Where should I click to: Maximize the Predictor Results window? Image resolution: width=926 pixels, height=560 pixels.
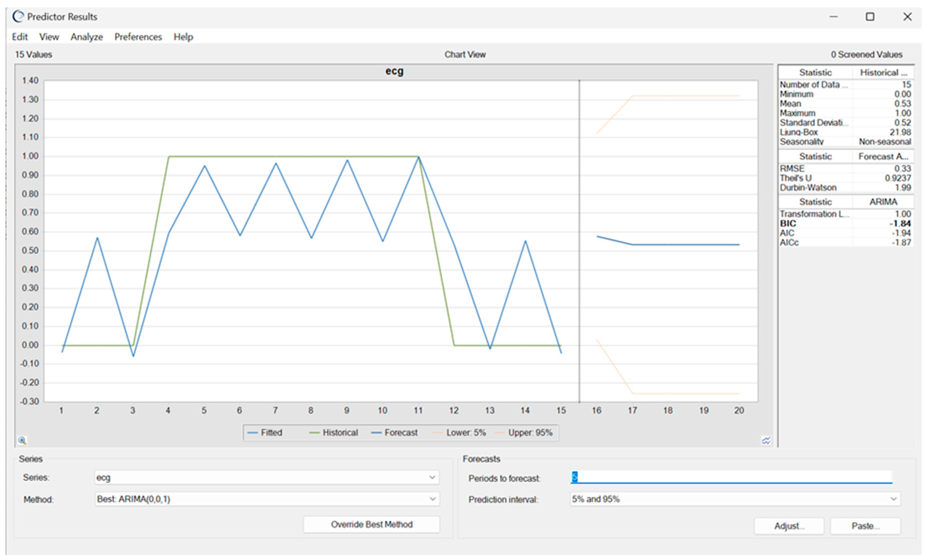click(x=870, y=17)
